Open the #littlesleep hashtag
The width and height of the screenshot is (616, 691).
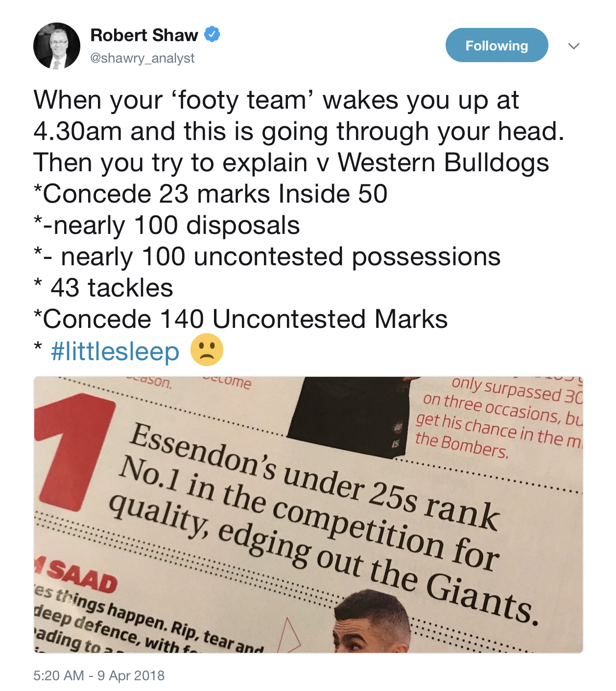point(115,351)
